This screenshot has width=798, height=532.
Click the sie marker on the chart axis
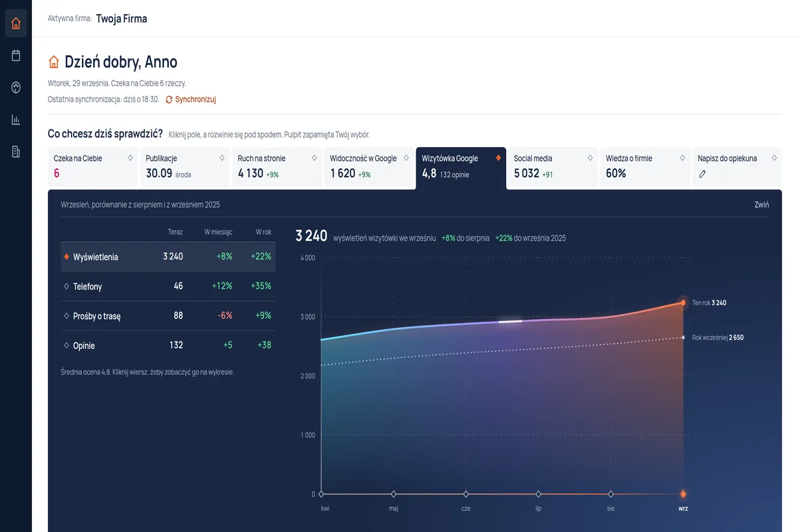[611, 494]
